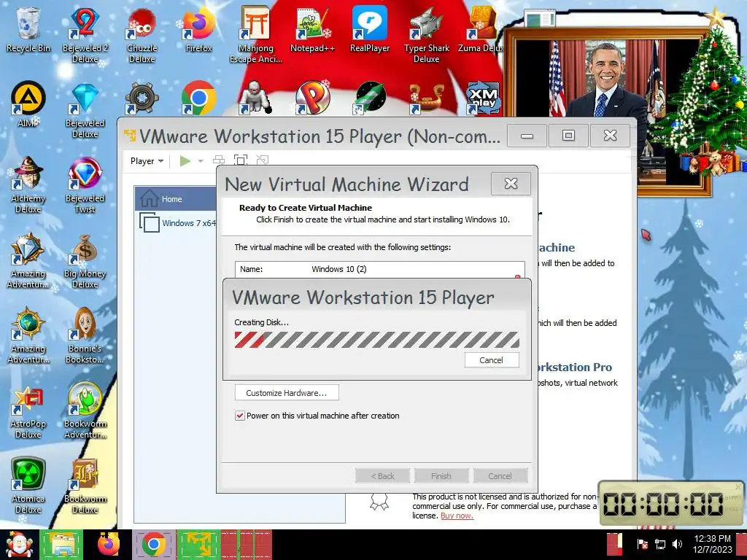Launch AIM desktop shortcut
This screenshot has height=560, width=747.
click(28, 105)
